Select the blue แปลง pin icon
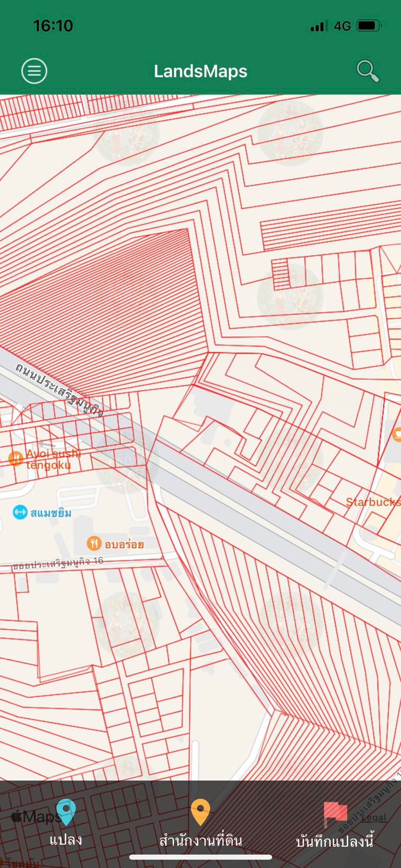Image resolution: width=401 pixels, height=868 pixels. click(66, 812)
